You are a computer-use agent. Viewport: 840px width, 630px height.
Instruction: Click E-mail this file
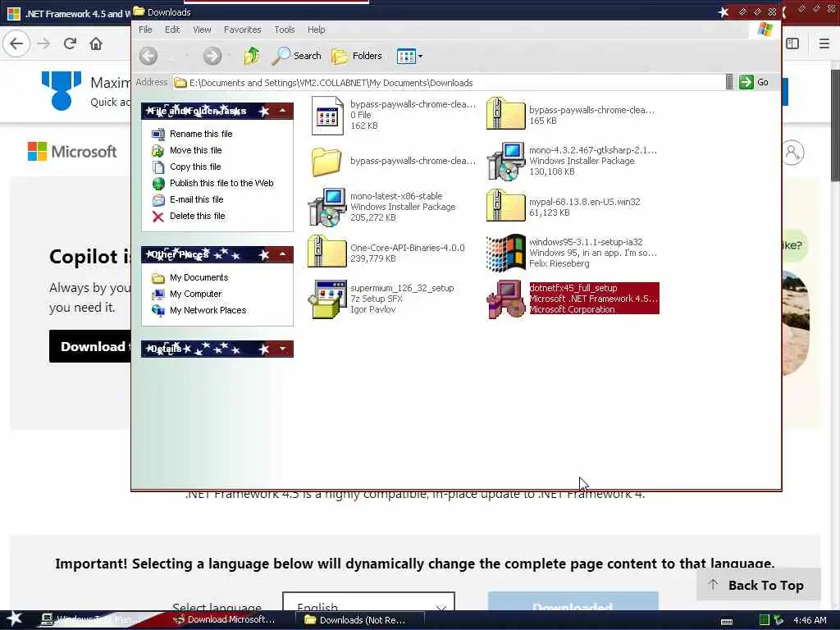197,199
